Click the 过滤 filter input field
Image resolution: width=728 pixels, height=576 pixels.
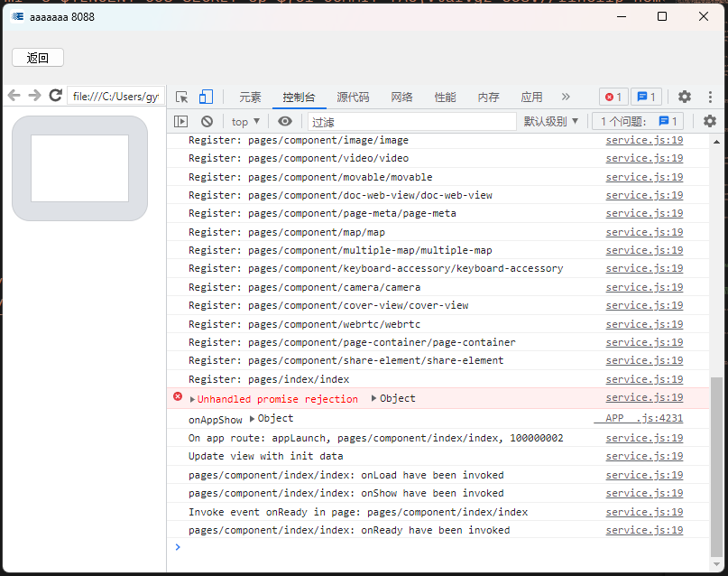tap(411, 121)
